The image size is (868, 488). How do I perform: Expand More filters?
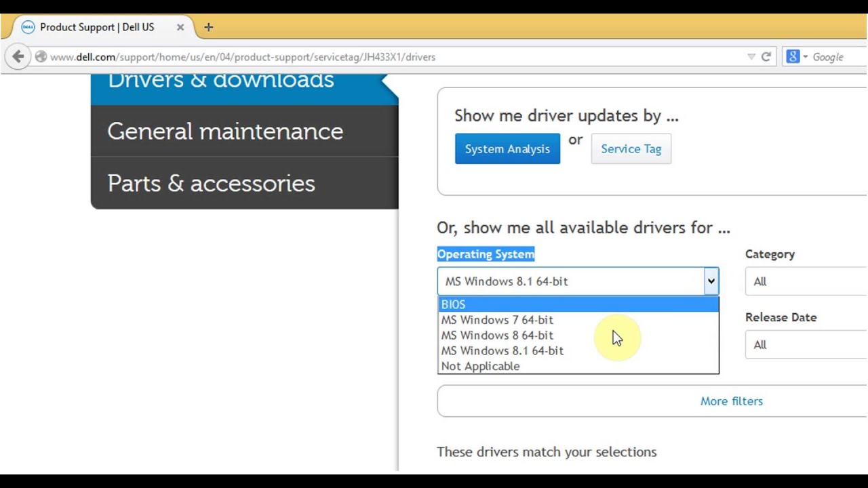[731, 401]
